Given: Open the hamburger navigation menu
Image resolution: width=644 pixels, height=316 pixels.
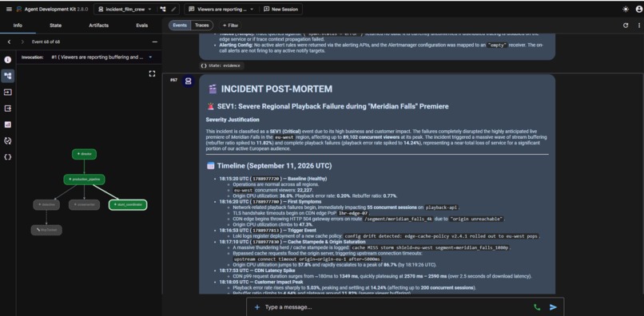Looking at the screenshot, I should pos(9,9).
